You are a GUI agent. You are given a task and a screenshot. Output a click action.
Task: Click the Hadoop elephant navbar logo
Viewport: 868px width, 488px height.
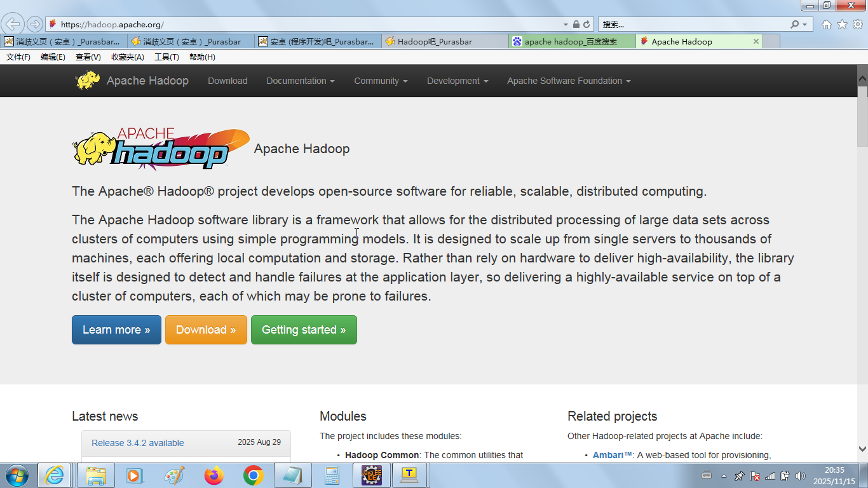(x=87, y=81)
